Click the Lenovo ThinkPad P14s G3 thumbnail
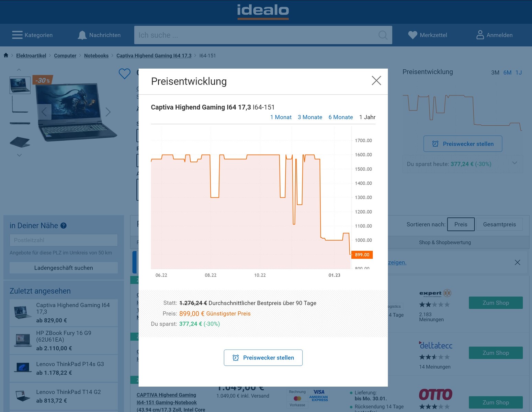Image resolution: width=532 pixels, height=412 pixels. [x=23, y=368]
